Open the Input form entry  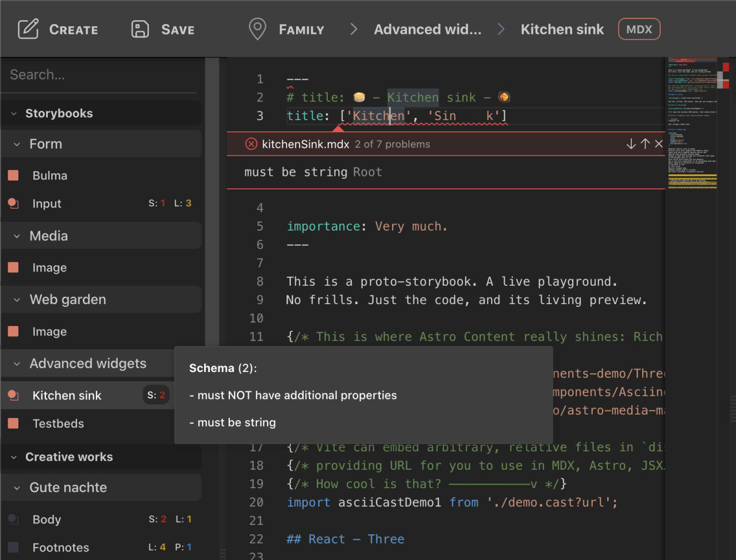click(47, 204)
